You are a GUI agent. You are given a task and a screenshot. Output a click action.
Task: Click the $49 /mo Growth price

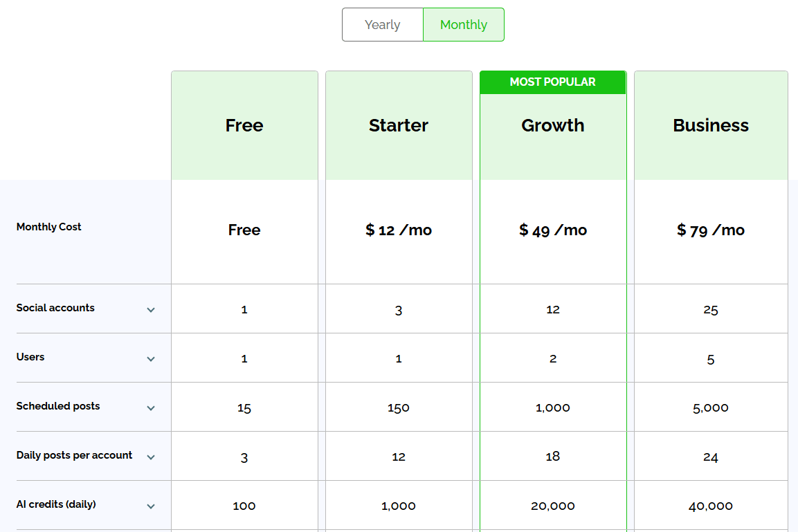[x=552, y=230]
